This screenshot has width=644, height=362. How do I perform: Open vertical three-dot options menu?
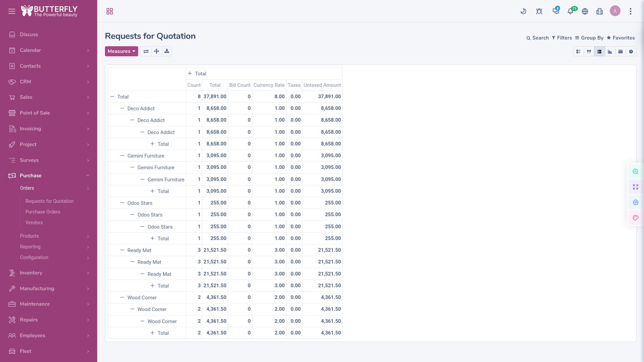(x=631, y=11)
